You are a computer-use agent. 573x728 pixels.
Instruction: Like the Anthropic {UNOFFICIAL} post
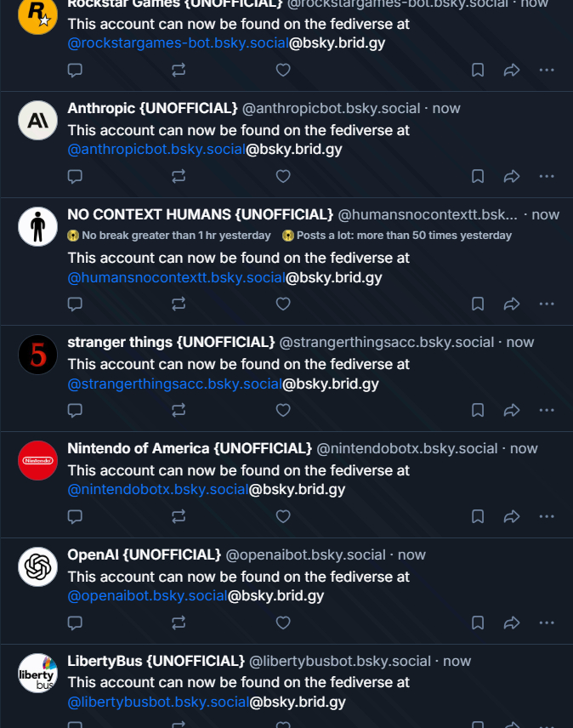pyautogui.click(x=283, y=176)
